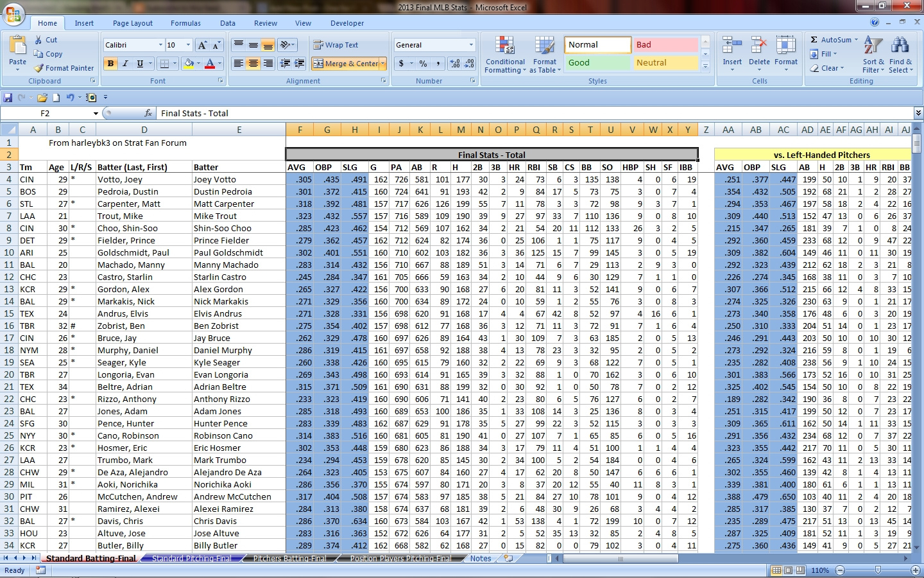The height and width of the screenshot is (578, 924).
Task: Click the Merge & Center button
Action: click(346, 64)
